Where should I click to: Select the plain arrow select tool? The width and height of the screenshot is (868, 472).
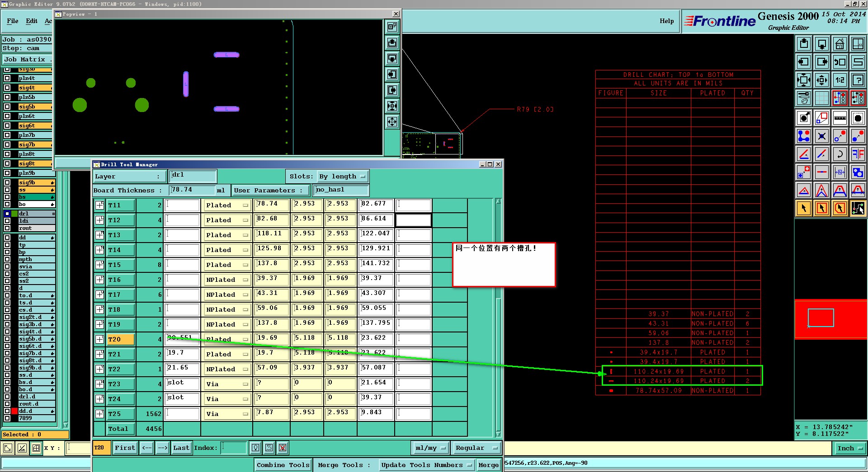point(804,208)
